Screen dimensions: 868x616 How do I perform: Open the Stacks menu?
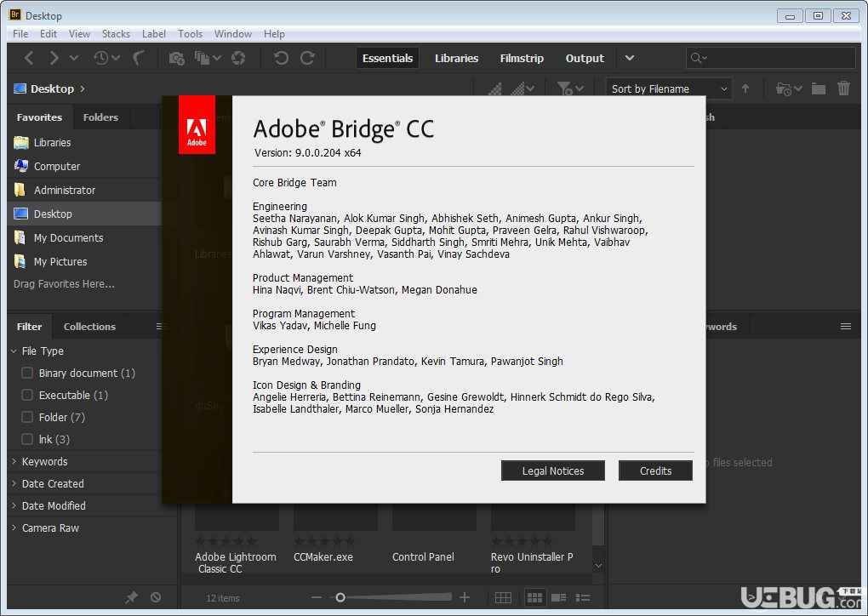[x=116, y=34]
